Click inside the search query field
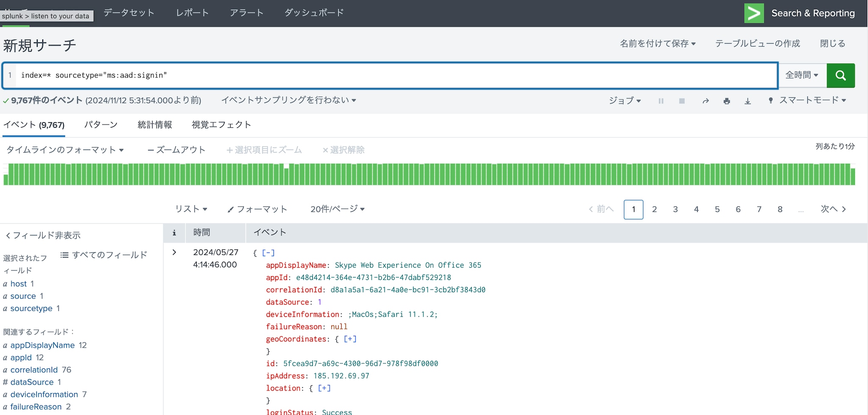 tap(396, 75)
